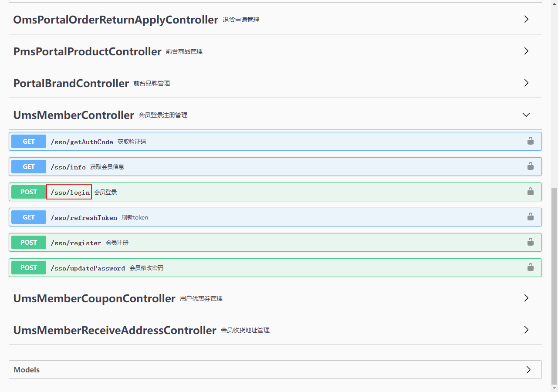
Task: Click the 会员注册 description text
Action: click(x=117, y=243)
